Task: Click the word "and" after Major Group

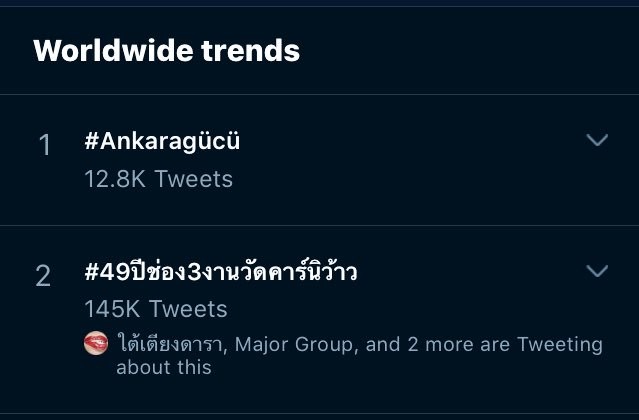Action: point(383,345)
